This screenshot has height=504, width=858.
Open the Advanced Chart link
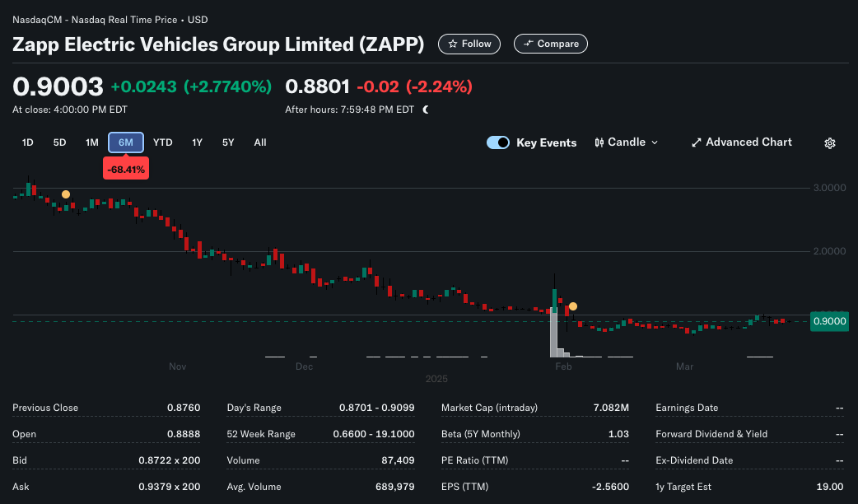[x=741, y=142]
